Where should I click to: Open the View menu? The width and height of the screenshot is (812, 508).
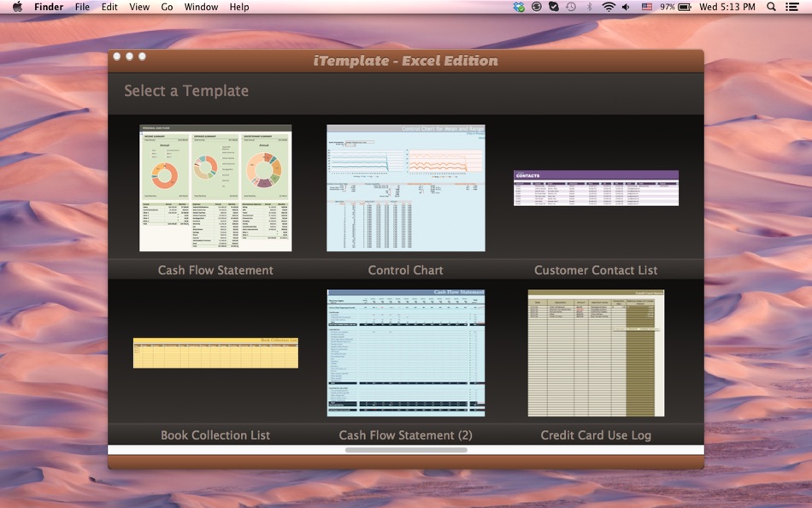pyautogui.click(x=139, y=7)
